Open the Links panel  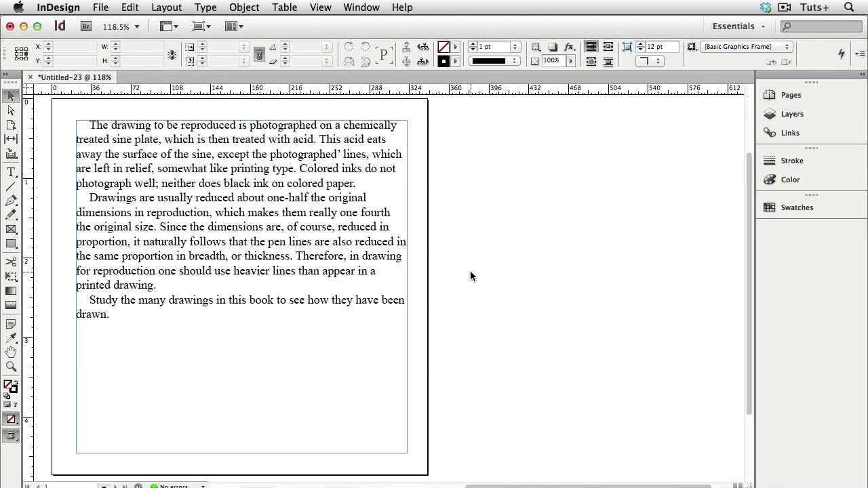(790, 133)
